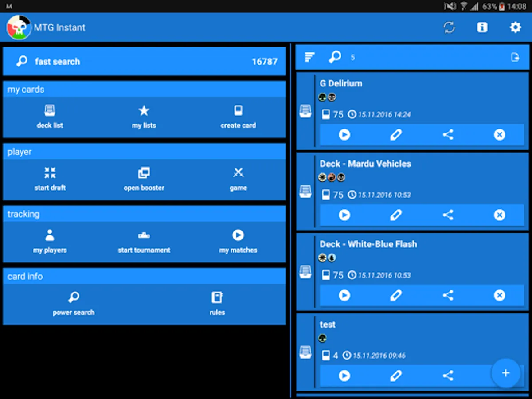Viewport: 532px width, 399px height.
Task: Select open booster
Action: pyautogui.click(x=144, y=180)
